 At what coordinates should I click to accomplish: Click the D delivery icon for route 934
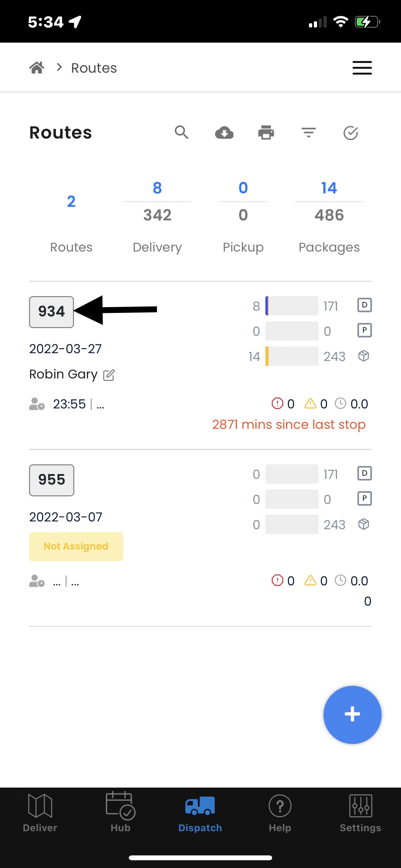pyautogui.click(x=364, y=305)
